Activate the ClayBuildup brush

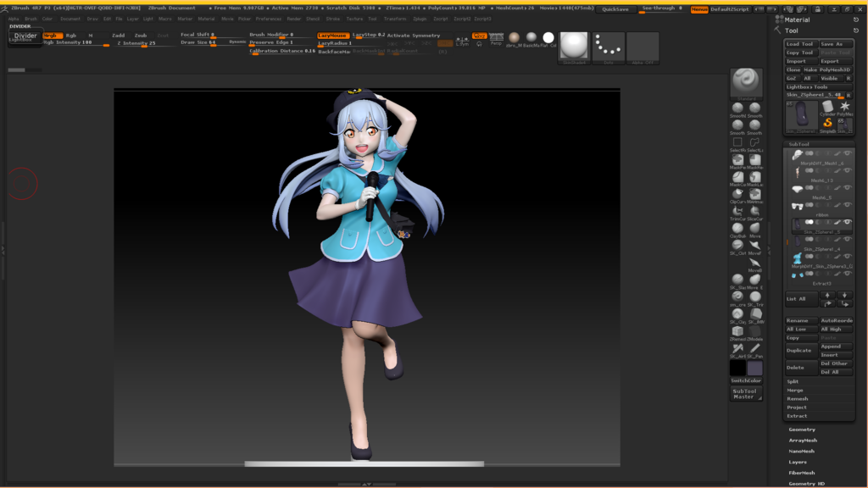(737, 229)
